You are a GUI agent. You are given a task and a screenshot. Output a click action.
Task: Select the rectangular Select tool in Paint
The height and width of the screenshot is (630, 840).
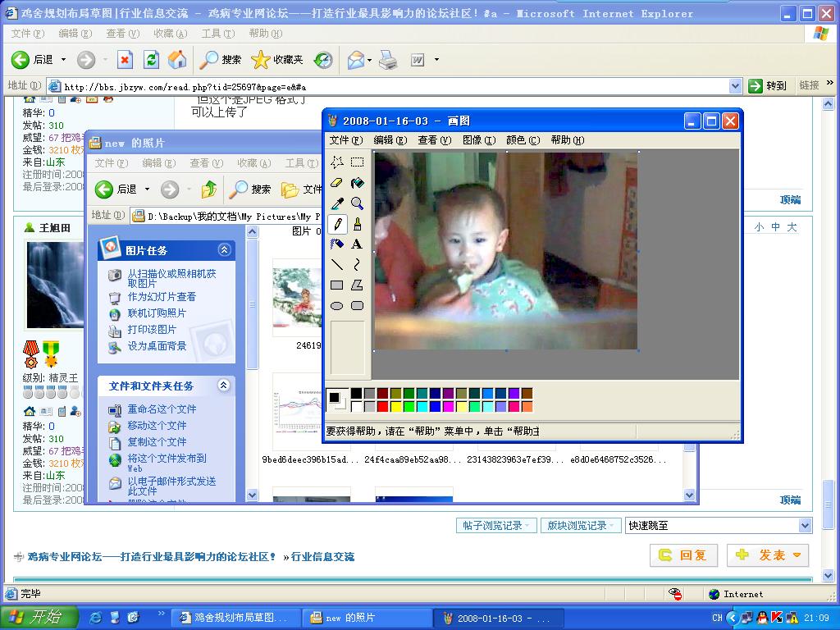tap(358, 162)
